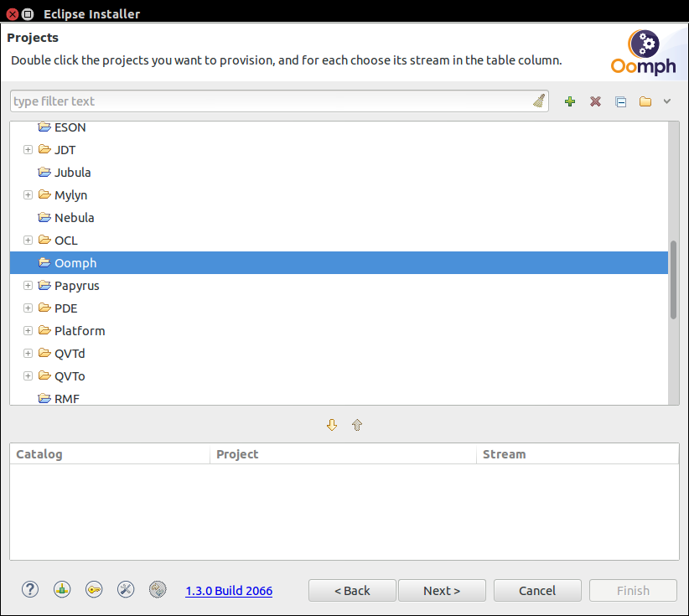Open the 1.3.0 Build 2066 link
Screen dimensions: 689x616
229,591
